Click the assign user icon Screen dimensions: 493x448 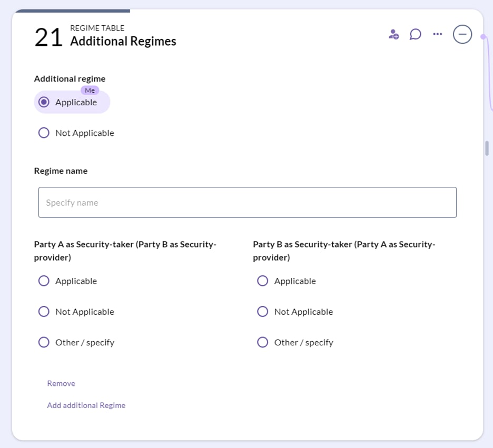coord(393,34)
